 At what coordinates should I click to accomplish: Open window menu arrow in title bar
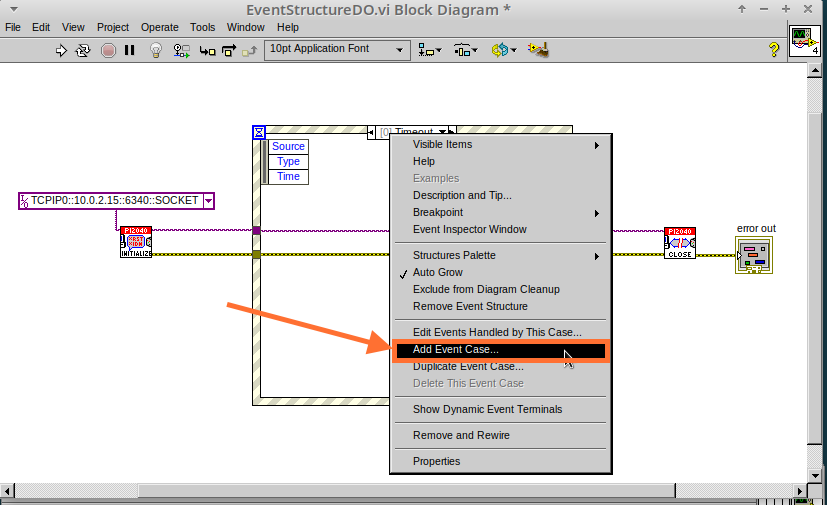14,9
